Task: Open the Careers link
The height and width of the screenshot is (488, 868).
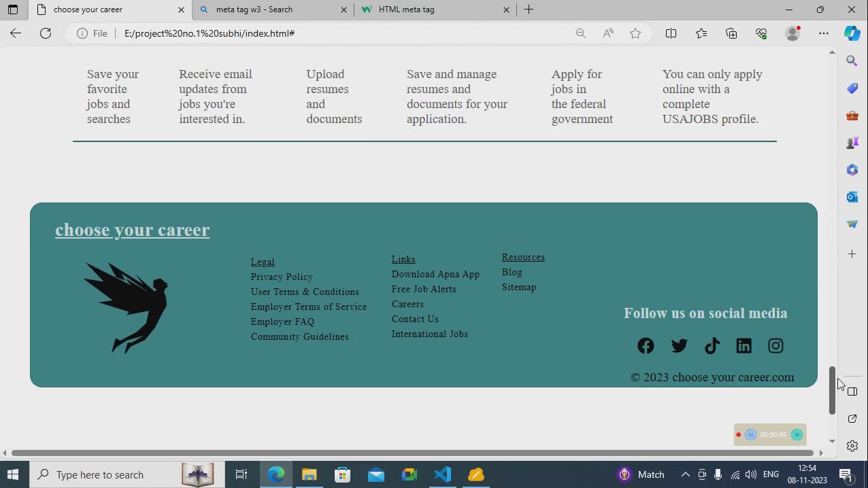Action: [x=407, y=304]
